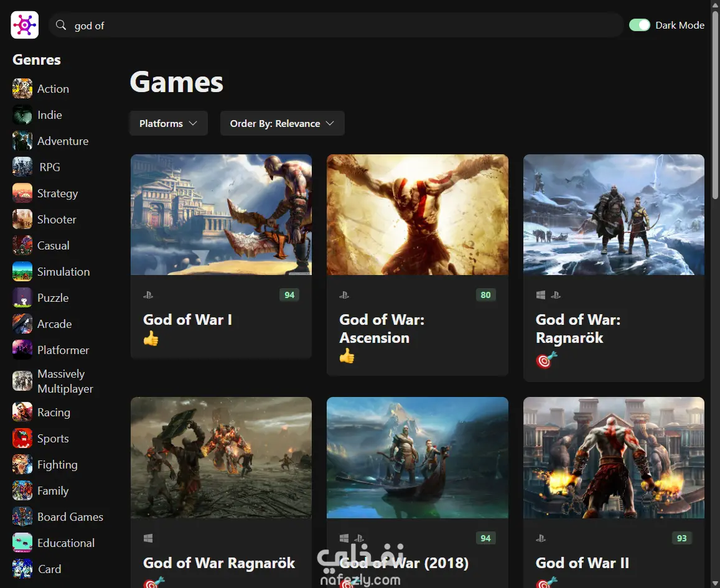Filter by Sports genre
This screenshot has height=588, width=720.
coord(53,439)
